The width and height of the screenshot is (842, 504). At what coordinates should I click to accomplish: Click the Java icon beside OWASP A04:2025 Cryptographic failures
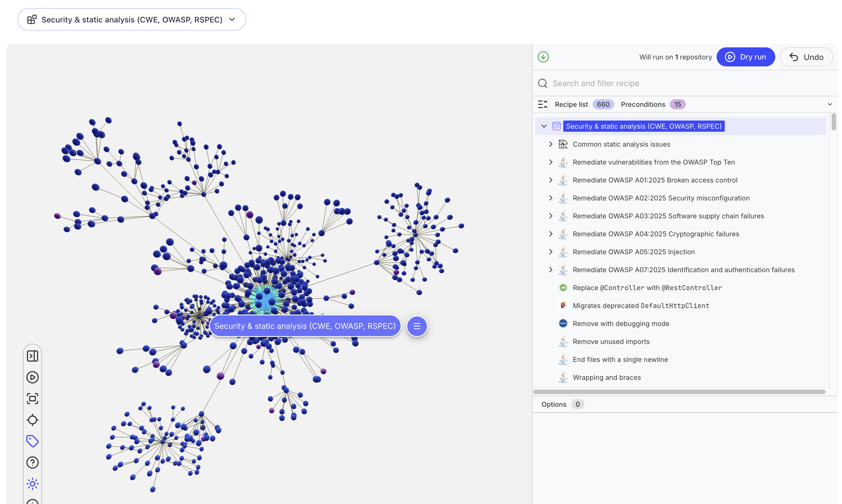tap(563, 234)
